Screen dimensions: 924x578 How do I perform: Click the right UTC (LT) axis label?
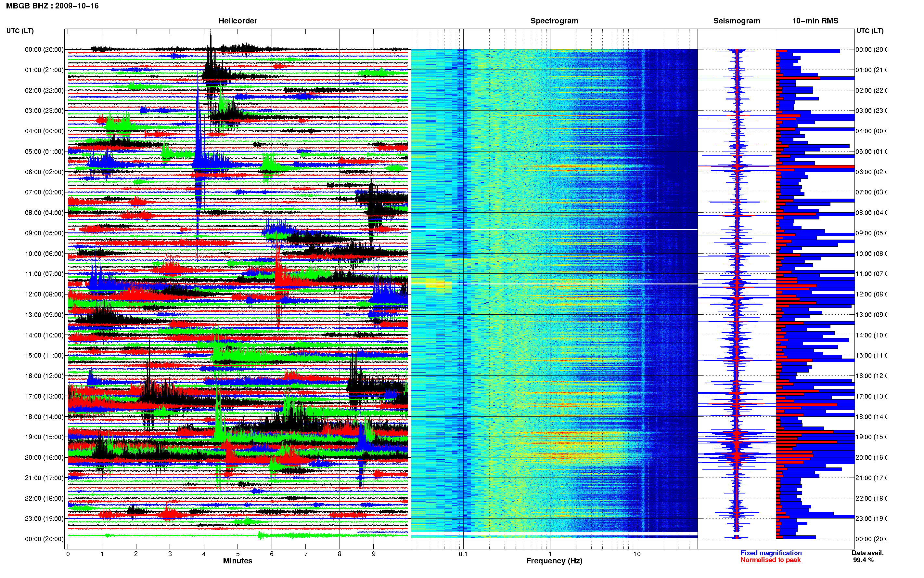click(x=870, y=31)
